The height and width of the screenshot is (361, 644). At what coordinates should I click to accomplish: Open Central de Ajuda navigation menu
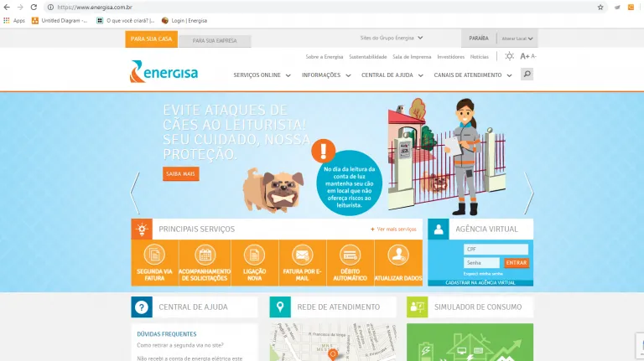[x=392, y=75]
